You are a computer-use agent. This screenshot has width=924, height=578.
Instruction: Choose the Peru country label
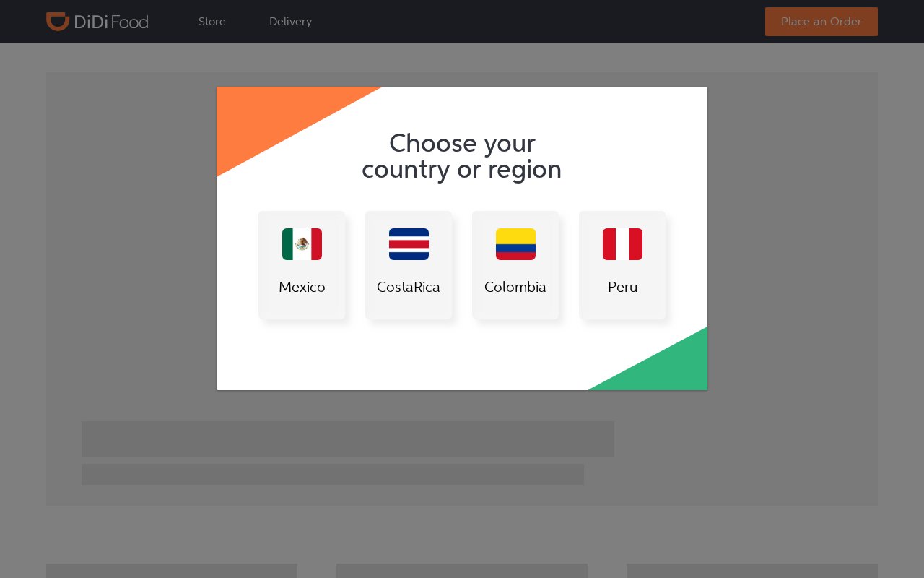tap(622, 287)
